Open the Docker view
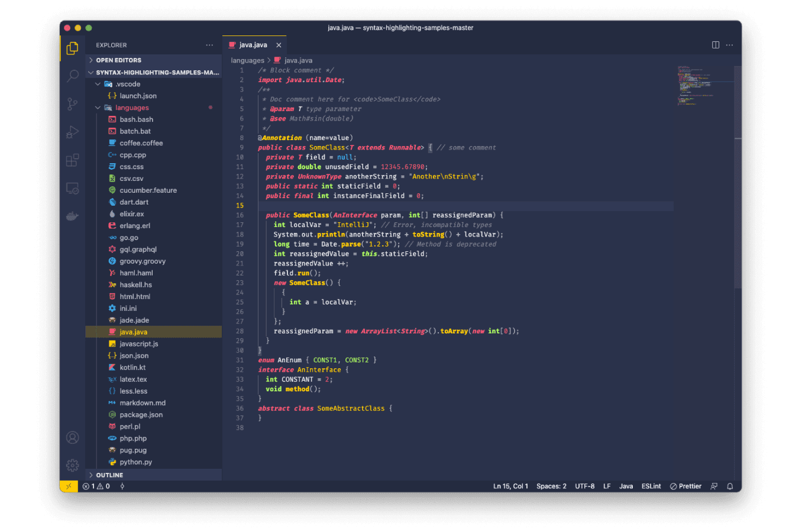 pos(72,216)
